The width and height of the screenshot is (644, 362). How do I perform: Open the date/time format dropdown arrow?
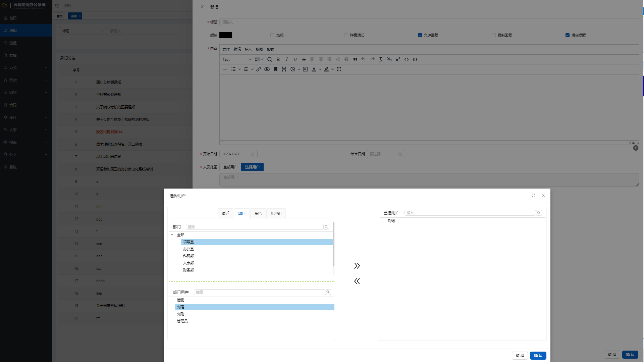click(299, 69)
